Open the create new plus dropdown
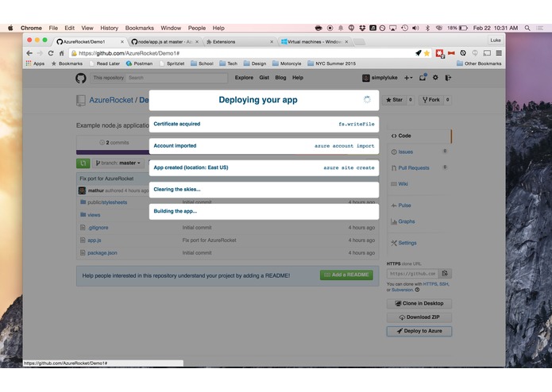 point(408,78)
